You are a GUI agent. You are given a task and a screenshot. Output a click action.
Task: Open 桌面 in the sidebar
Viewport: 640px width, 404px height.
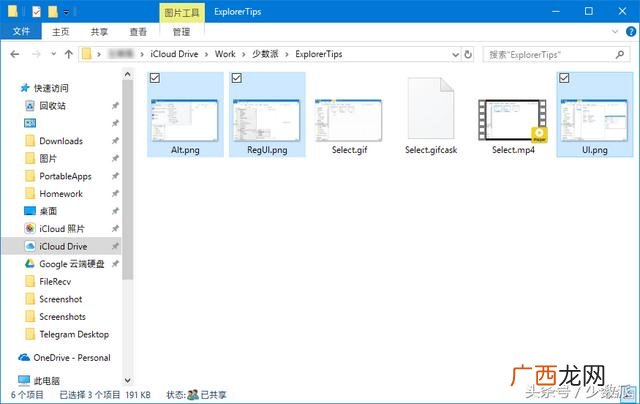[x=48, y=211]
